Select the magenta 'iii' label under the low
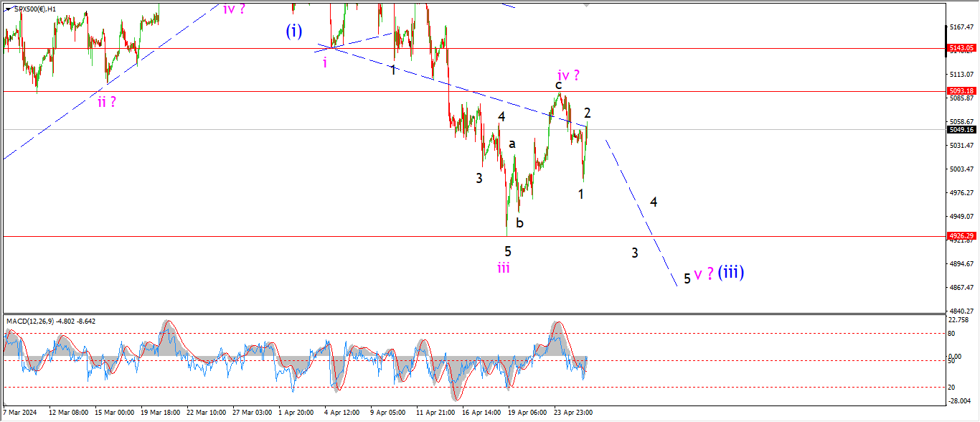This screenshot has width=980, height=422. [504, 268]
